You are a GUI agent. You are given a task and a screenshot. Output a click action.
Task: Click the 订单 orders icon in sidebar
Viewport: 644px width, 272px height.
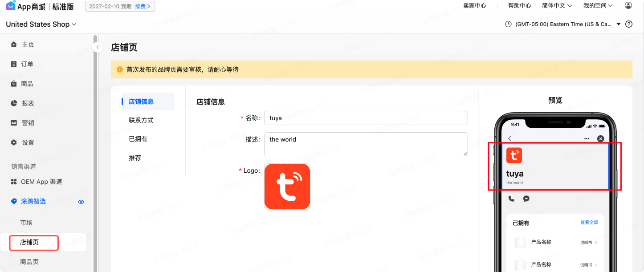coord(14,64)
